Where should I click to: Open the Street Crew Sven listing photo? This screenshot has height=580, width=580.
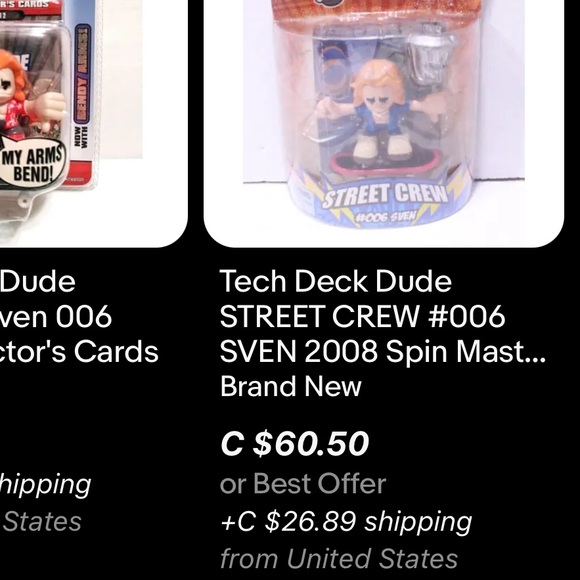click(x=384, y=124)
